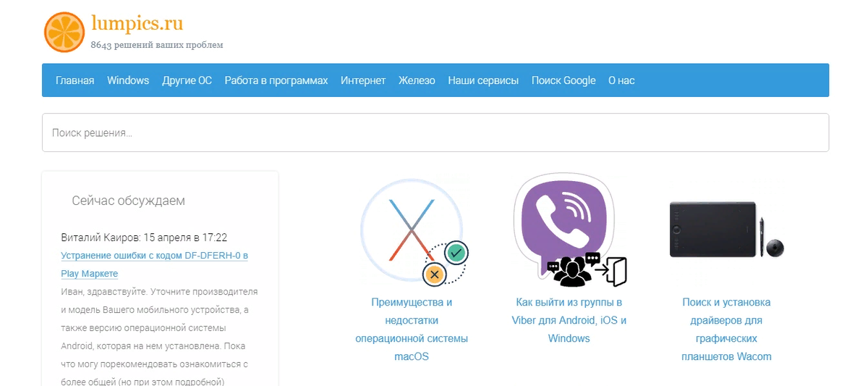Open the Железо navigation item
The height and width of the screenshot is (386, 868).
417,80
